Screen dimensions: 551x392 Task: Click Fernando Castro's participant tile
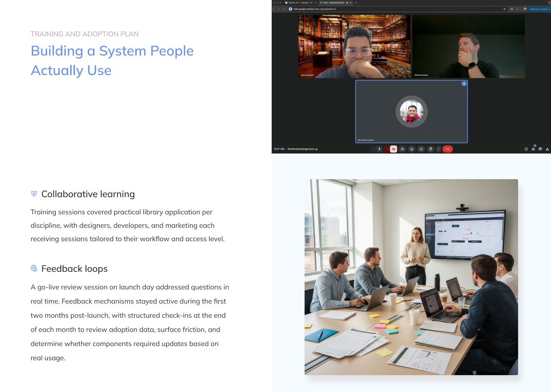[411, 111]
